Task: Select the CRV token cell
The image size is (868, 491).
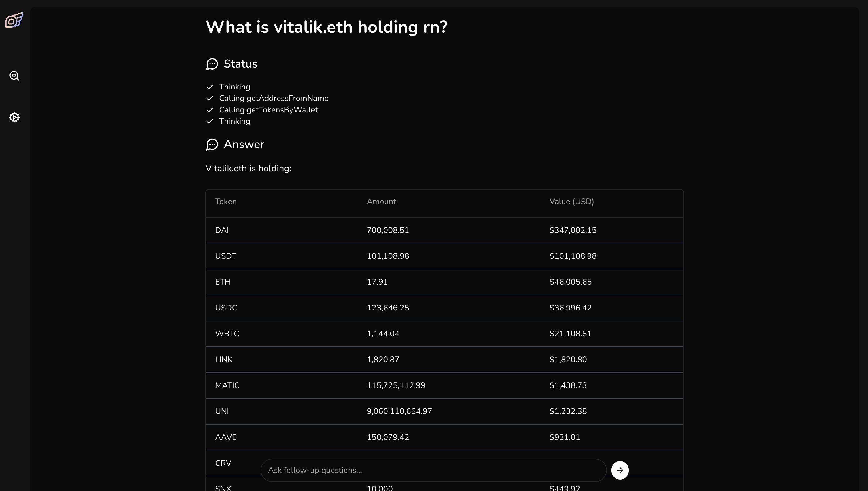Action: click(x=223, y=463)
